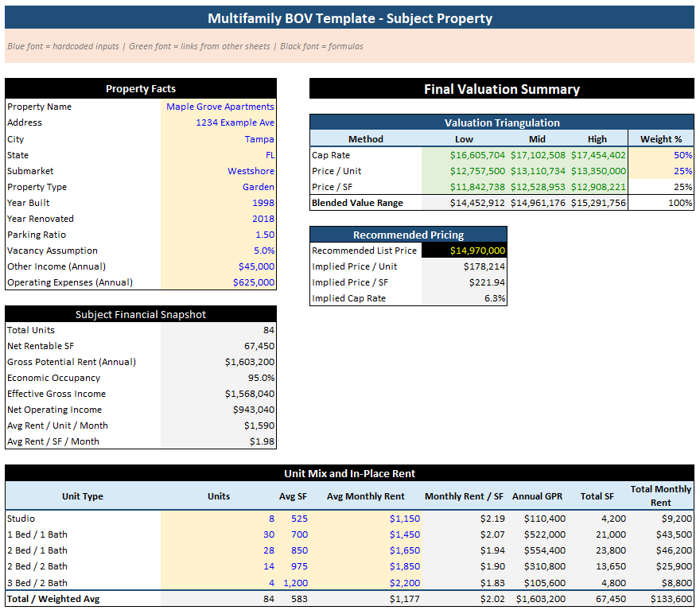Viewport: 700px width, 614px height.
Task: Select the Studio unit count of 8
Action: point(270,519)
